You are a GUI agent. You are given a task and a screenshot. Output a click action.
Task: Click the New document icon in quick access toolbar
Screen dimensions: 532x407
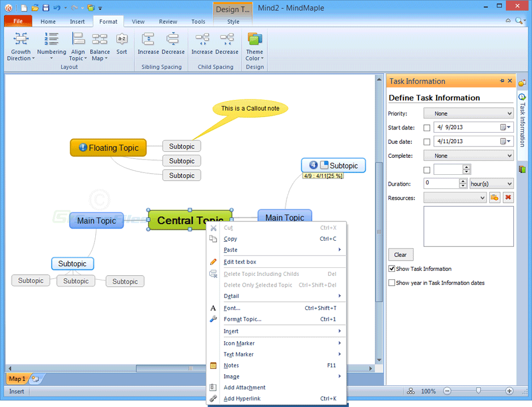[24, 8]
